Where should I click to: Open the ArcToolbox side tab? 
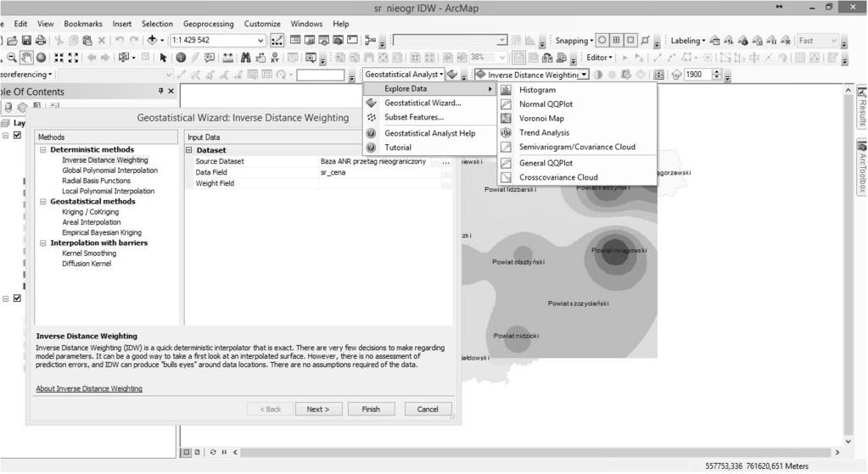point(862,166)
